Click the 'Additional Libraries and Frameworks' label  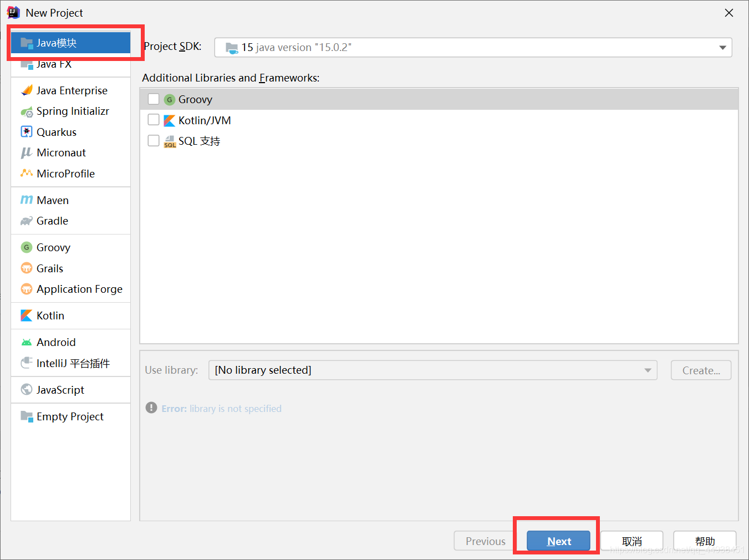(x=231, y=78)
